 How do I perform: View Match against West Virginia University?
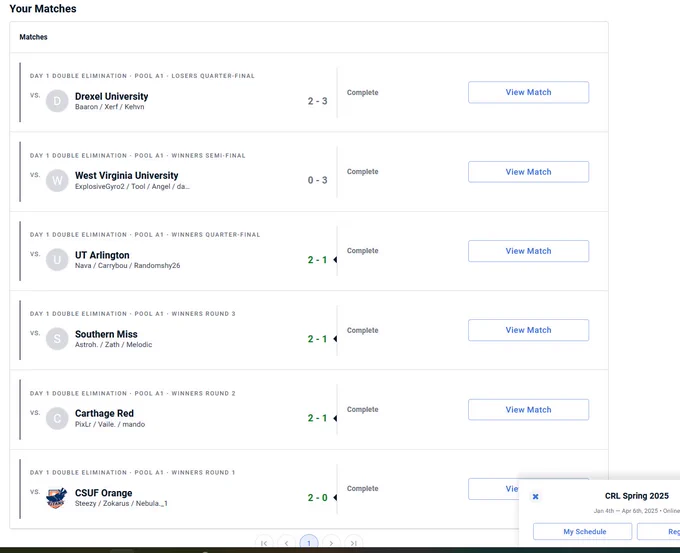528,172
